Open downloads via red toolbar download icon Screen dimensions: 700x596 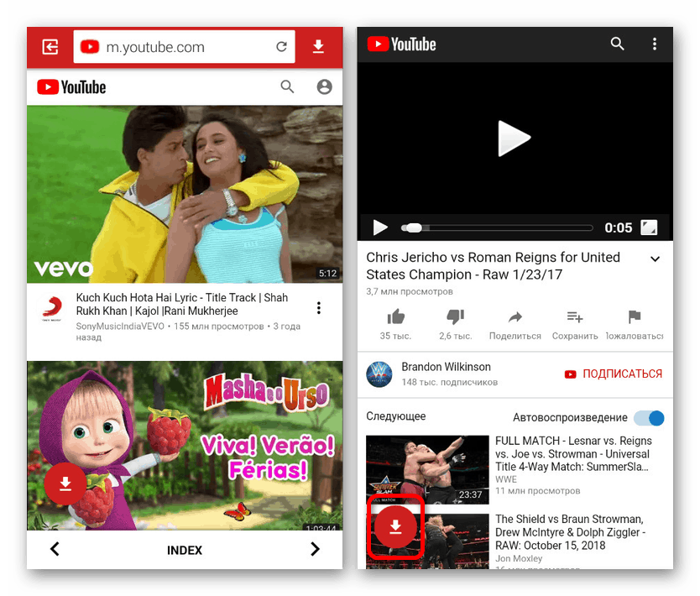(318, 46)
